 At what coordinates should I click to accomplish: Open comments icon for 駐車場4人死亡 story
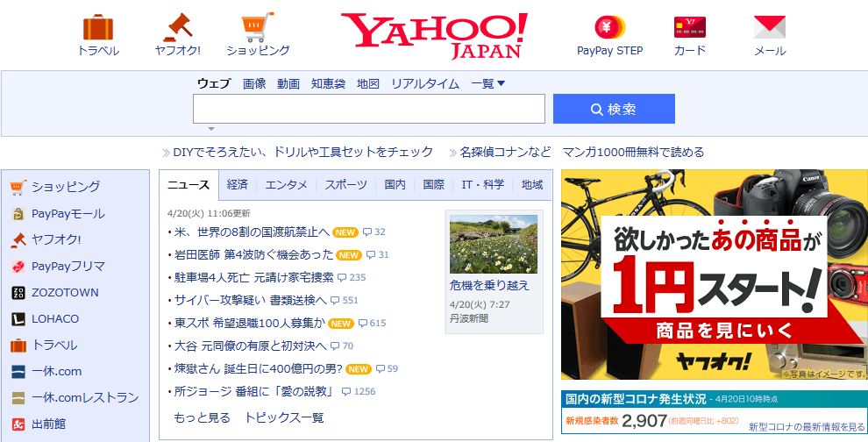(x=342, y=277)
